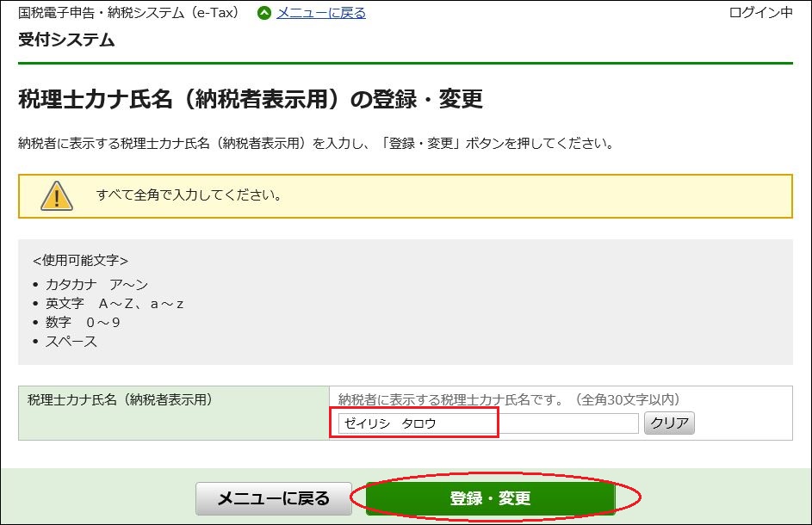The width and height of the screenshot is (812, 525).
Task: Select the スペース bullet item
Action: (71, 342)
